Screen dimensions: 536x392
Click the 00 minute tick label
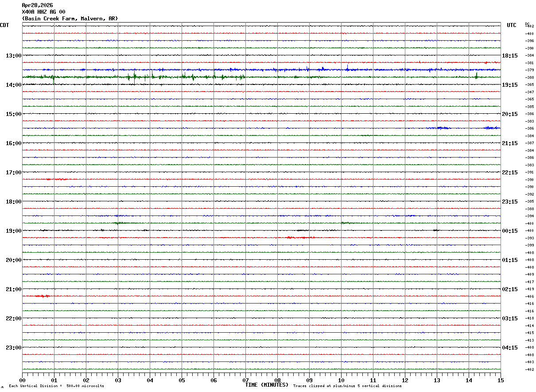(23, 380)
